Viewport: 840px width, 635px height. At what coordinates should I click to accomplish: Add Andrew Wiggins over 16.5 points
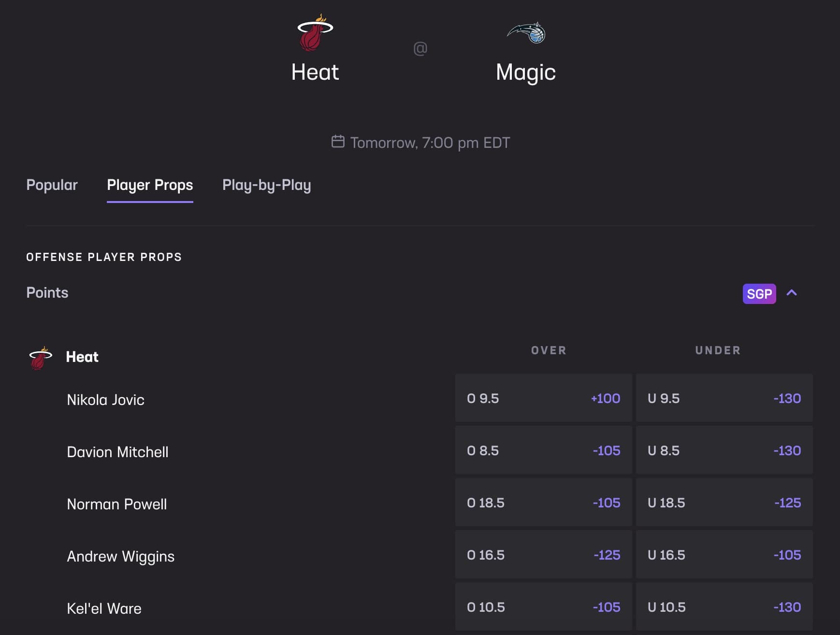543,555
